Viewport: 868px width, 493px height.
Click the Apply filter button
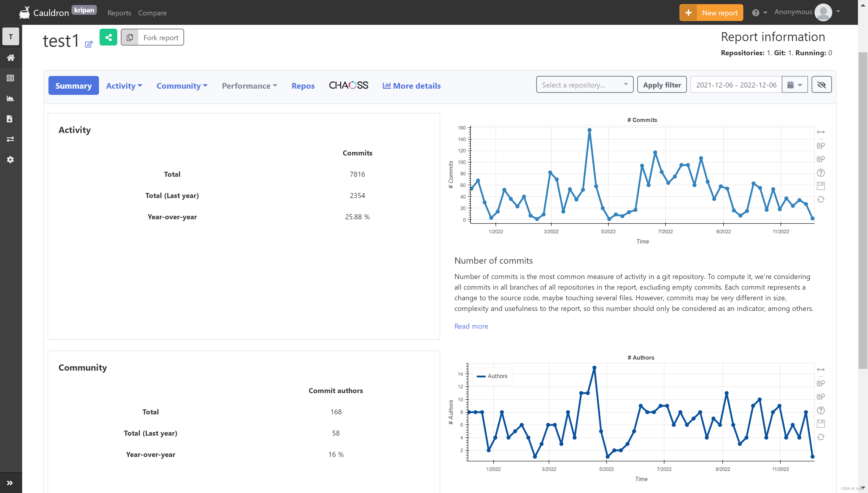(x=661, y=85)
